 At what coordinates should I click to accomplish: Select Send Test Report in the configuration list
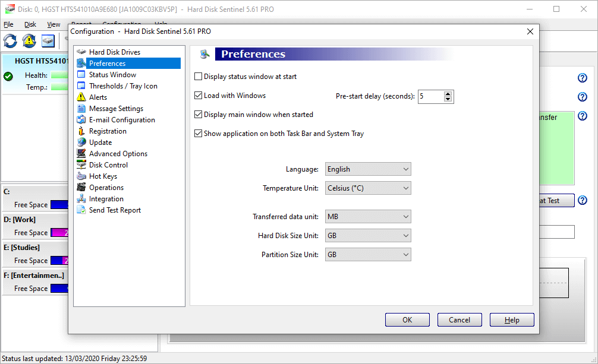(115, 210)
